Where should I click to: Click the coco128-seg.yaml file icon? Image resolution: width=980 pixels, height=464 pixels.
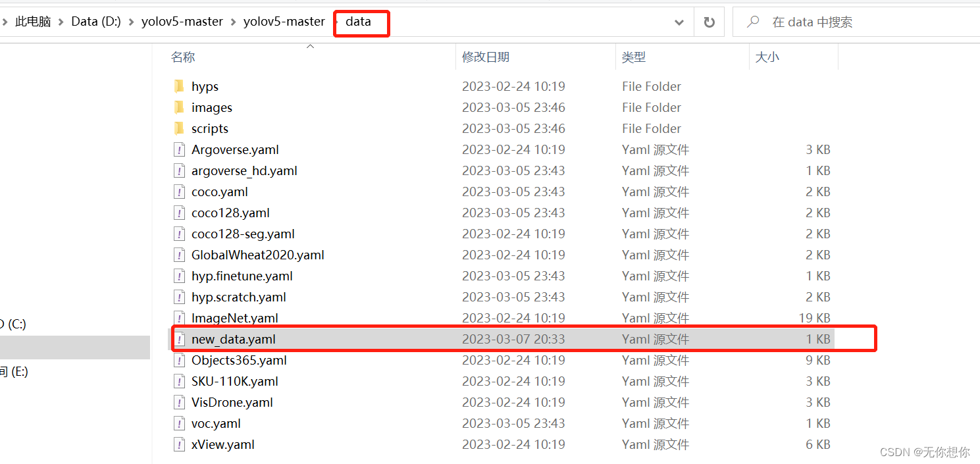click(x=179, y=234)
